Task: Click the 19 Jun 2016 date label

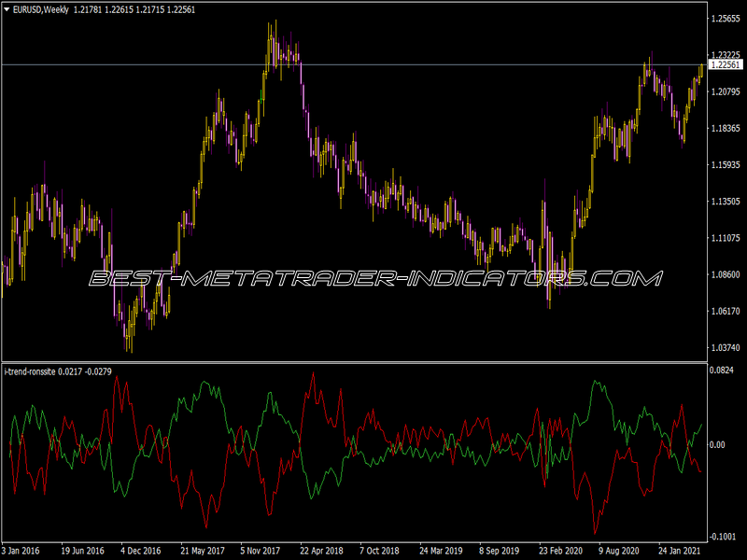Action: pos(82,551)
